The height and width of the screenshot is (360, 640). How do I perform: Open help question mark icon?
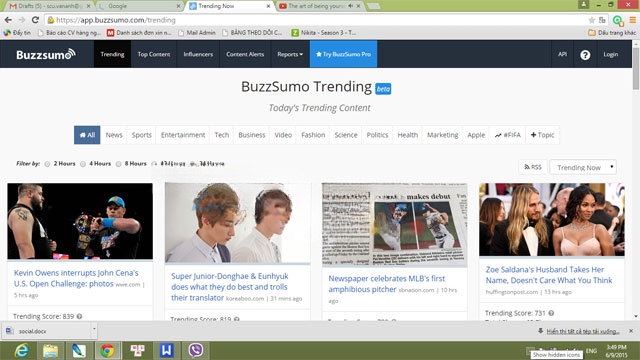585,55
